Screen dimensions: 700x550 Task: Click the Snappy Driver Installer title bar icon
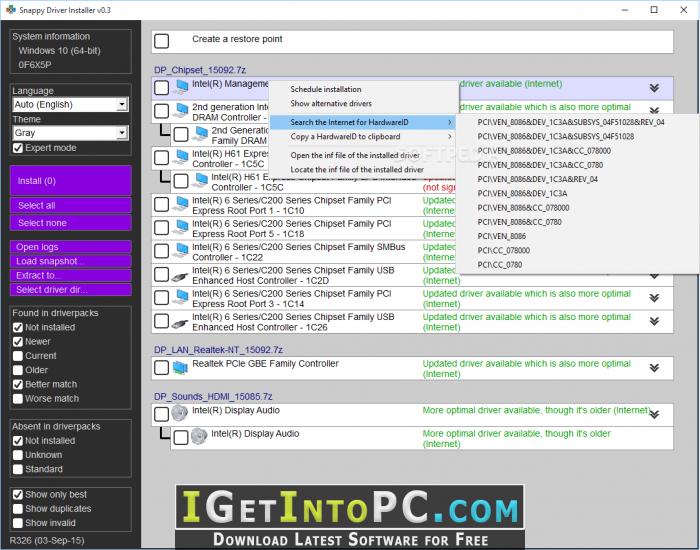click(x=11, y=9)
